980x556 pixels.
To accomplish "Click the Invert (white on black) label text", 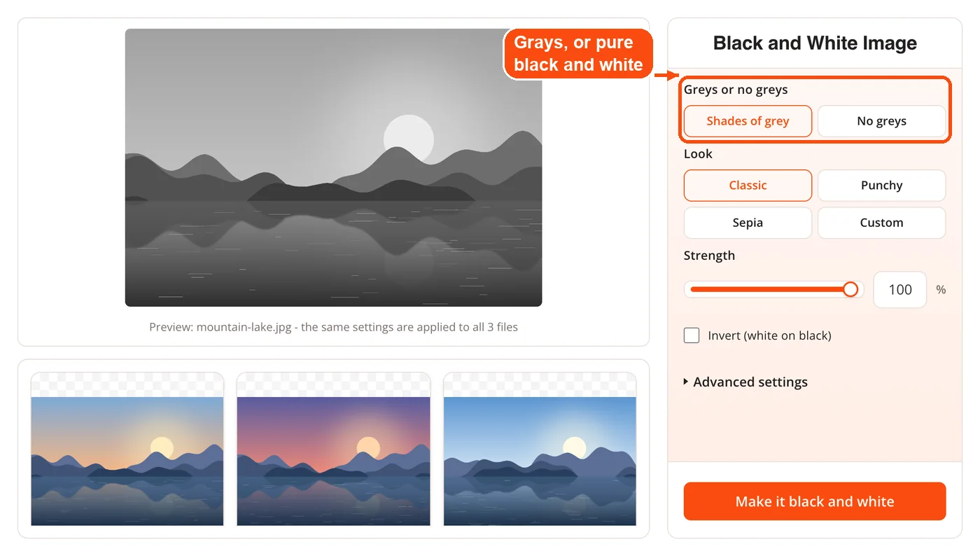I will (769, 335).
